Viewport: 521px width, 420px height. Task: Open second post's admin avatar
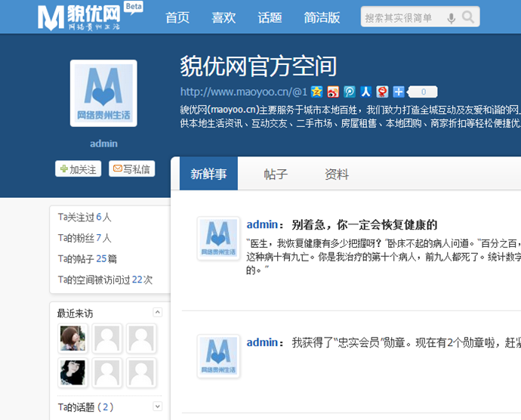(218, 356)
